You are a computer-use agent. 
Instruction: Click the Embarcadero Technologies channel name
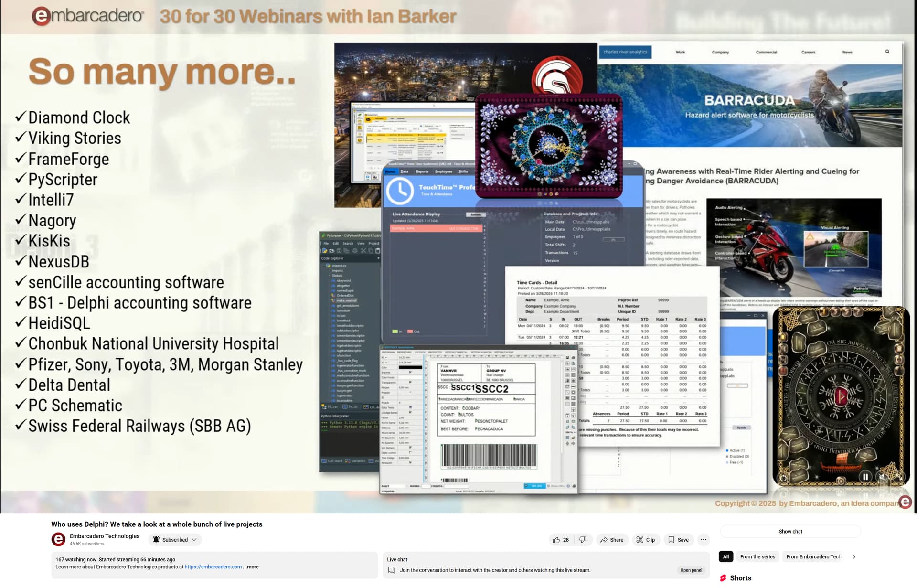click(105, 536)
